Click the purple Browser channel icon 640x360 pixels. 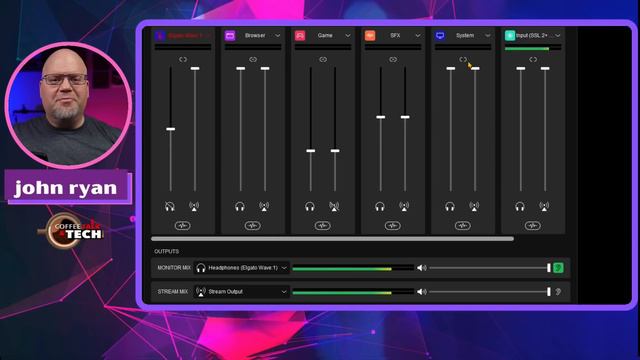click(x=230, y=36)
